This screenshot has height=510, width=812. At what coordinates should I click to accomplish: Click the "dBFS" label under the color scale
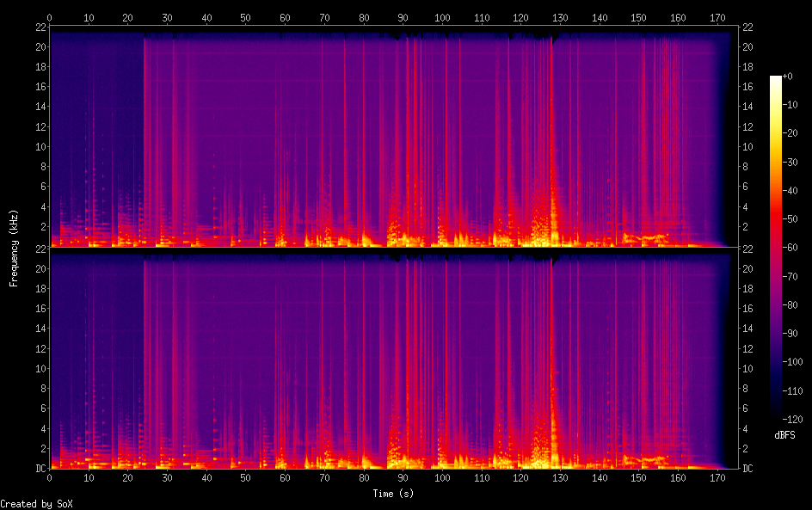[784, 435]
